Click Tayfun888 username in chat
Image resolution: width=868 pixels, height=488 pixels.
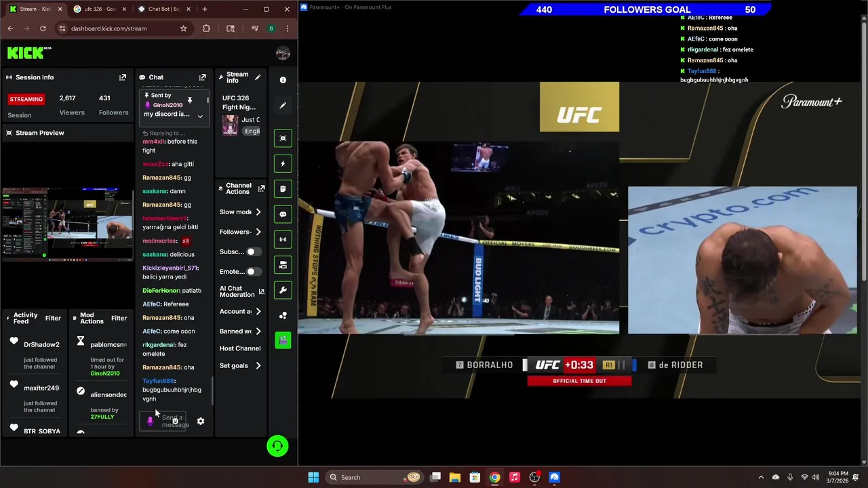158,381
